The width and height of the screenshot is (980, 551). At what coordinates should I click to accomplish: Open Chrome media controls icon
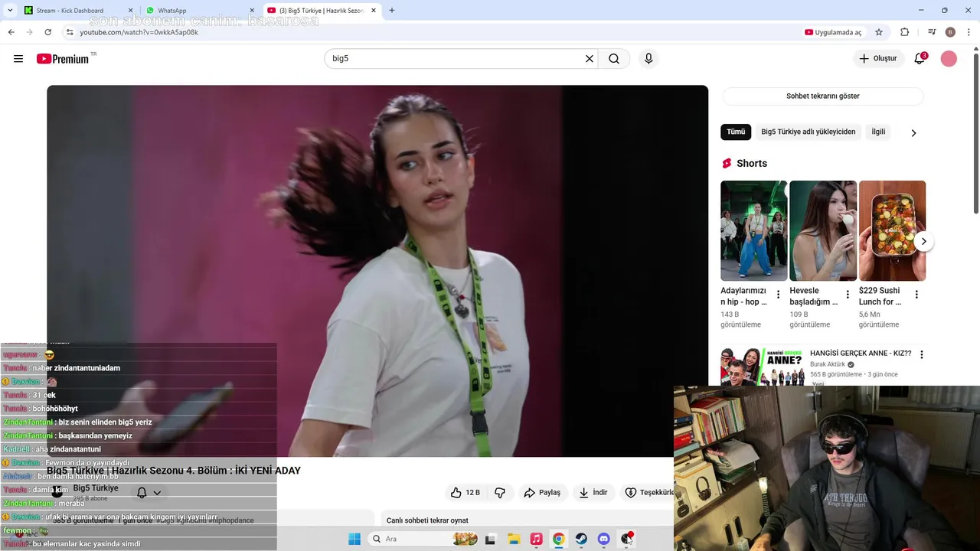pyautogui.click(x=932, y=32)
